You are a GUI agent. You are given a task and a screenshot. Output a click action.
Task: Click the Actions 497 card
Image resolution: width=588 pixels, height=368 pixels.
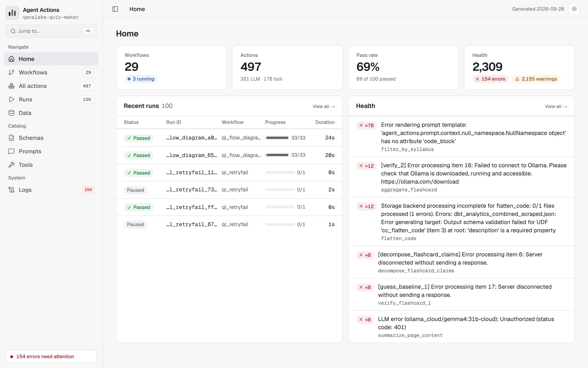[x=287, y=67]
